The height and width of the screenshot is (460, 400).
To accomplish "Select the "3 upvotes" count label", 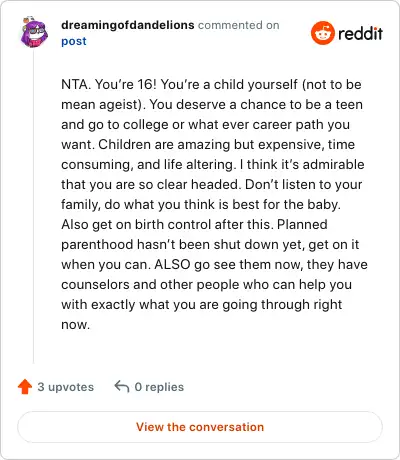I will 66,387.
